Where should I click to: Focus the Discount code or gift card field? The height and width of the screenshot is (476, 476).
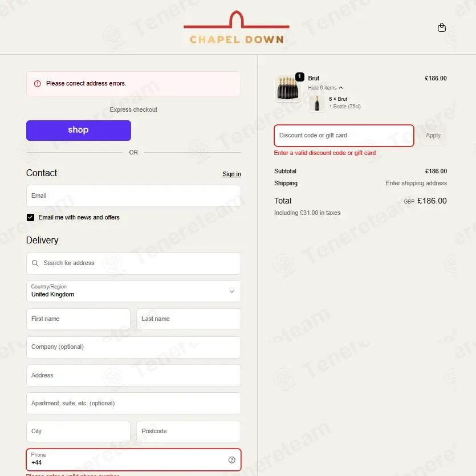click(x=344, y=136)
